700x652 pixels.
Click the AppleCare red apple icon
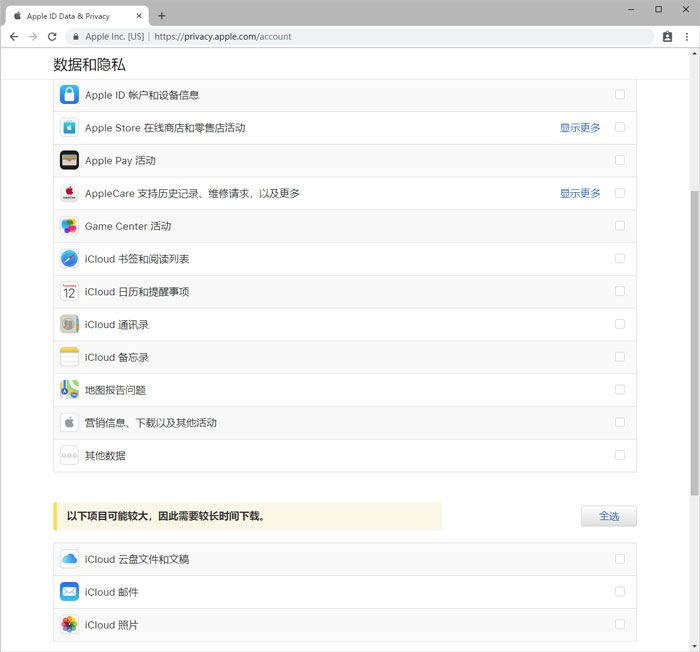pos(69,193)
